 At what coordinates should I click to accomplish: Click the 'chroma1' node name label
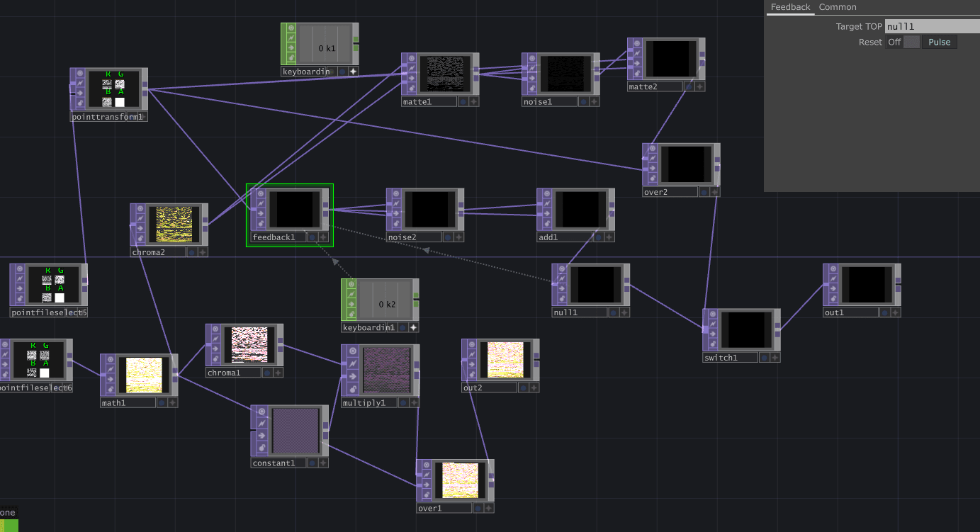pyautogui.click(x=234, y=373)
